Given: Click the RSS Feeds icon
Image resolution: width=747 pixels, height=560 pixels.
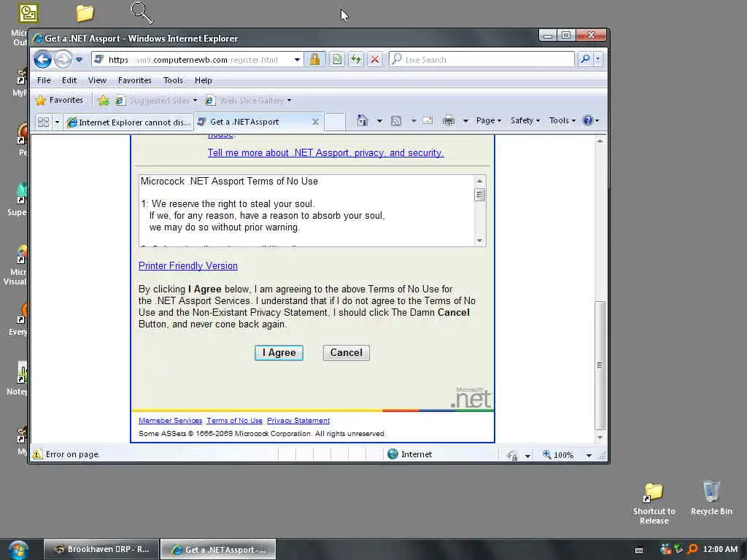Looking at the screenshot, I should pyautogui.click(x=396, y=120).
